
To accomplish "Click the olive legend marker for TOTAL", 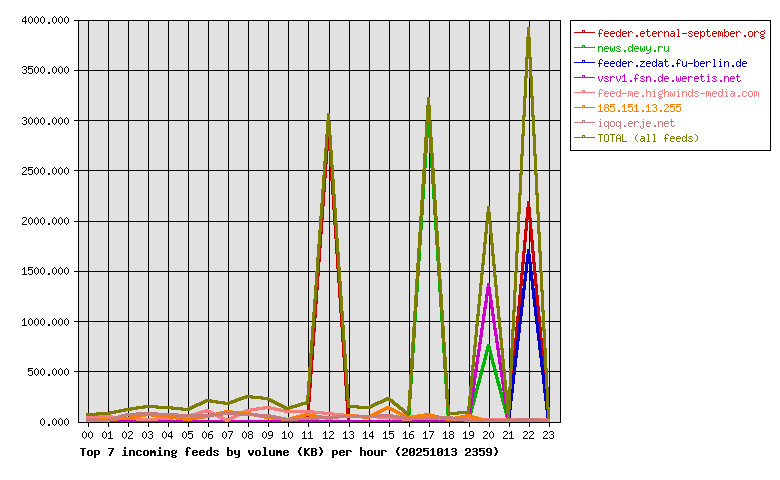I will (x=584, y=137).
